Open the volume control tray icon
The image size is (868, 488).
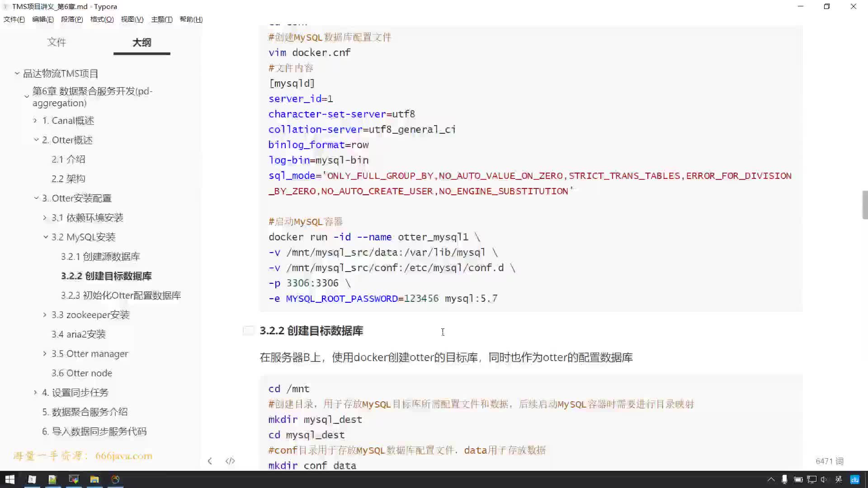(824, 479)
